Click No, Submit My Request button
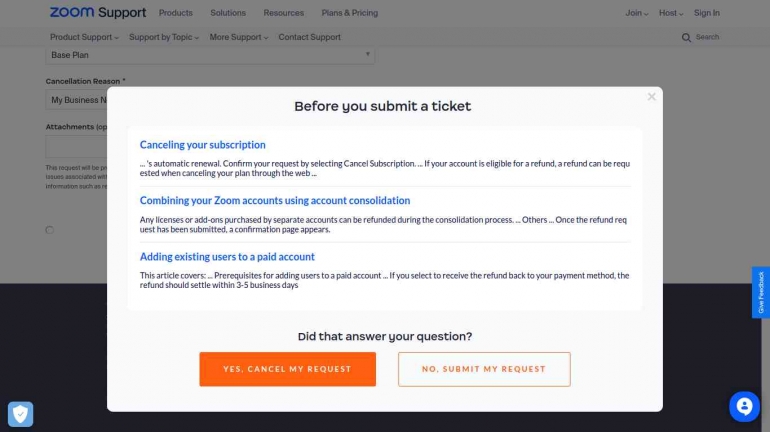This screenshot has width=770, height=432. 484,369
